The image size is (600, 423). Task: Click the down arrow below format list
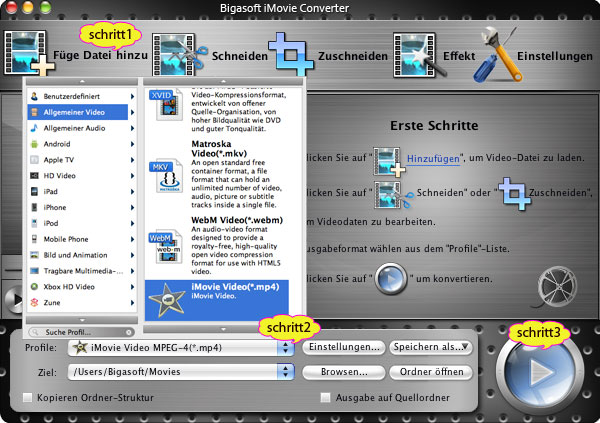click(223, 329)
